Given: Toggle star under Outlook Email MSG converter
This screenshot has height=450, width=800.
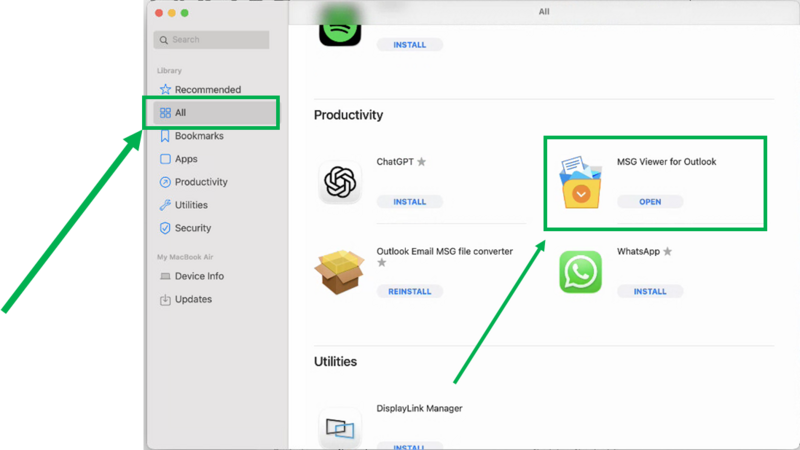Looking at the screenshot, I should point(381,263).
